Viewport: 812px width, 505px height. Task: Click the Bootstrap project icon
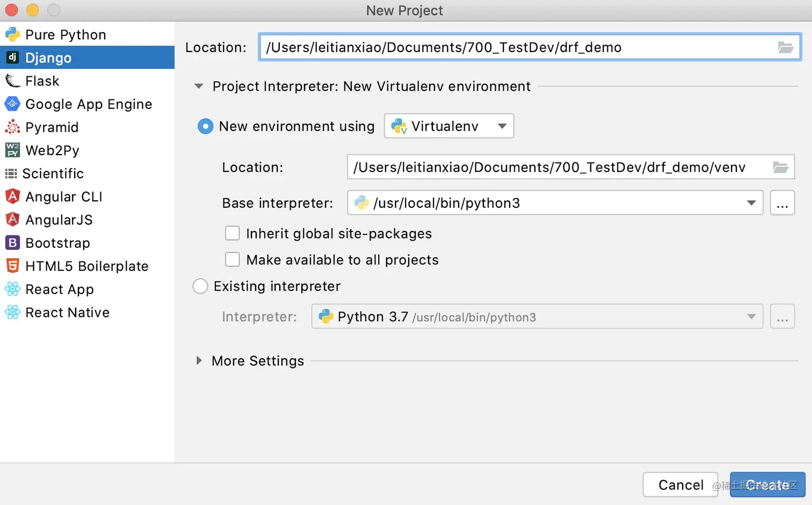12,243
